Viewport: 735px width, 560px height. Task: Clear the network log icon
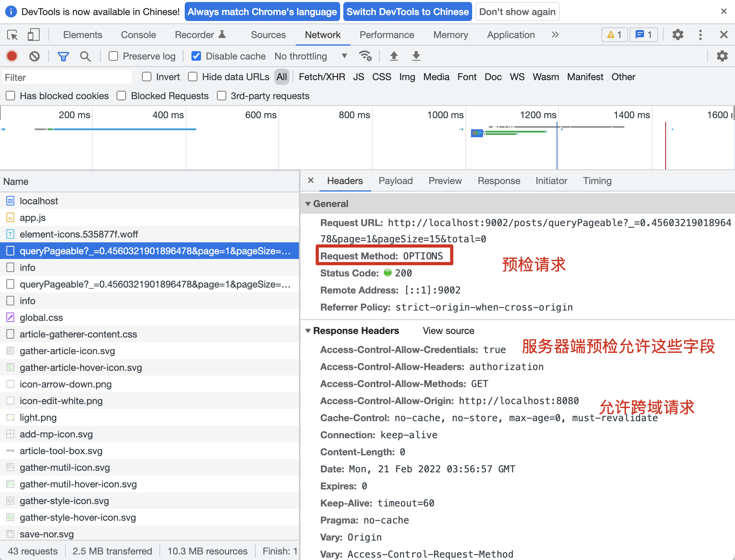pyautogui.click(x=34, y=56)
